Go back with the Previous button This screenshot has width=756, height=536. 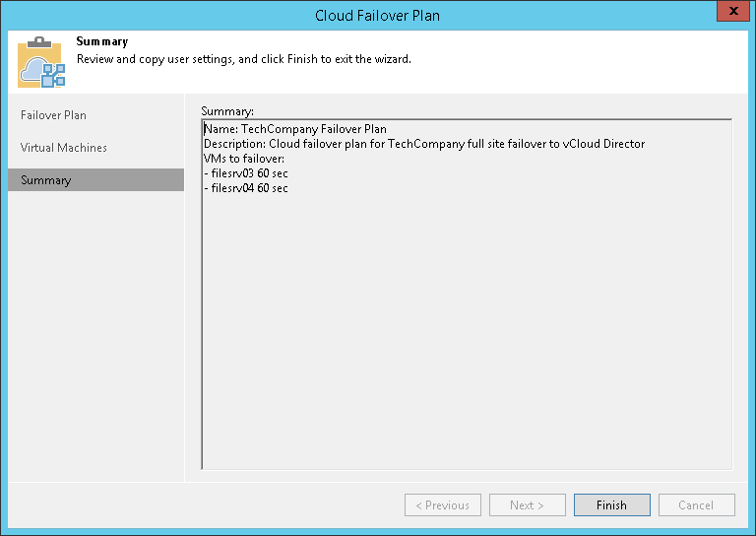coord(443,505)
